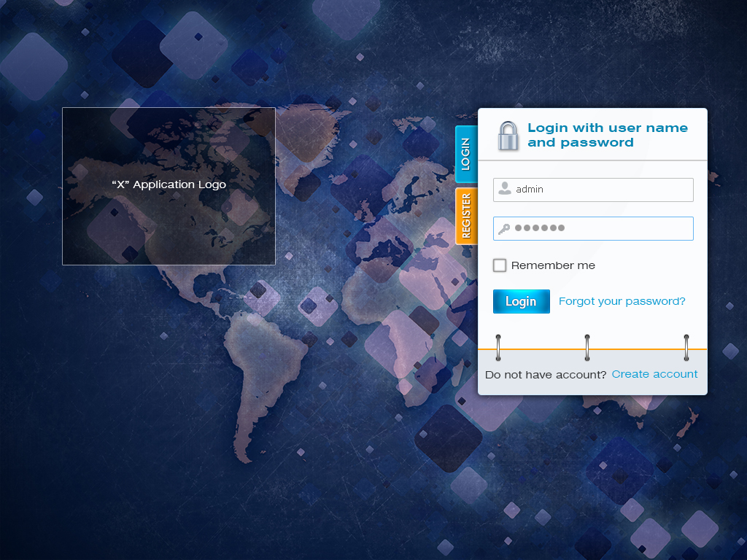The image size is (747, 560).
Task: Focus the username field containing admin
Action: (x=593, y=190)
